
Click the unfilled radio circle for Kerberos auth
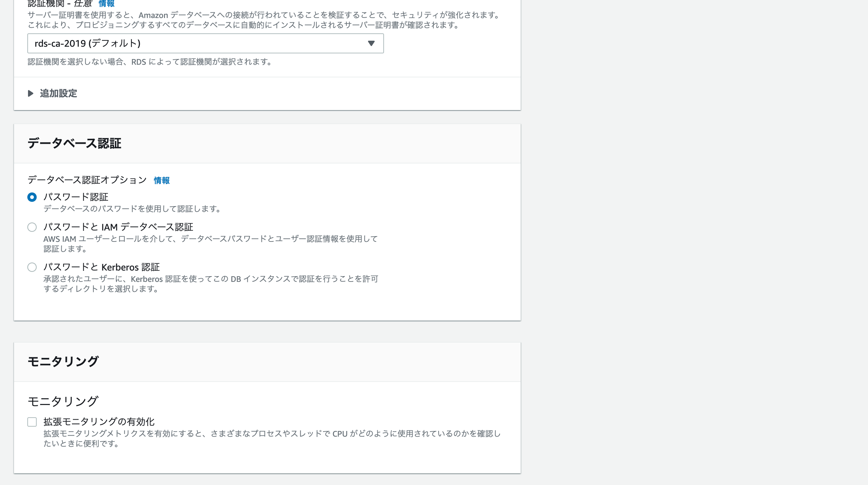click(32, 268)
